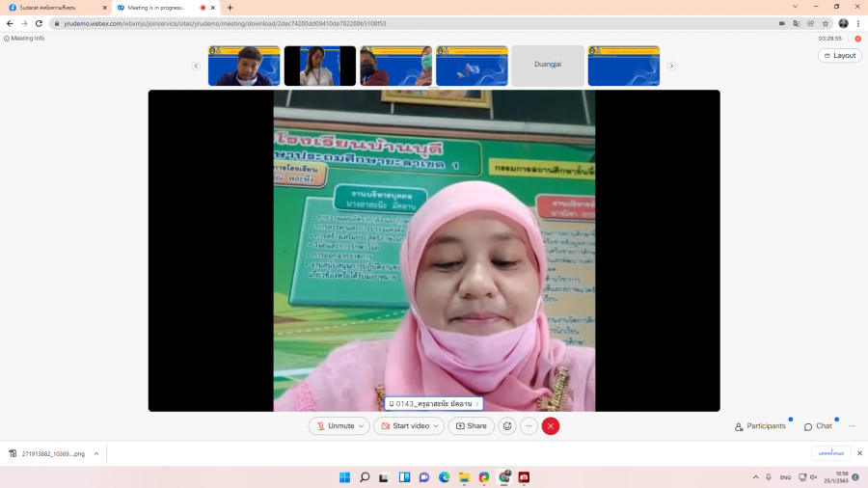Viewport: 868px width, 488px height.
Task: Click the browser reload page icon
Action: pyautogui.click(x=39, y=23)
